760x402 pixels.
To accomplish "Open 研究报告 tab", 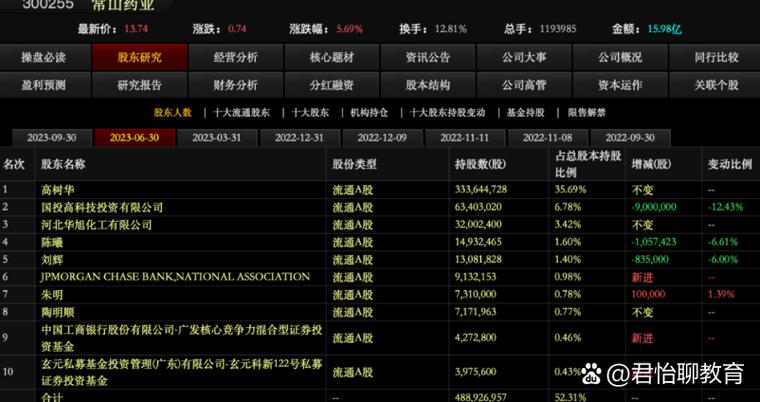I will coord(140,85).
